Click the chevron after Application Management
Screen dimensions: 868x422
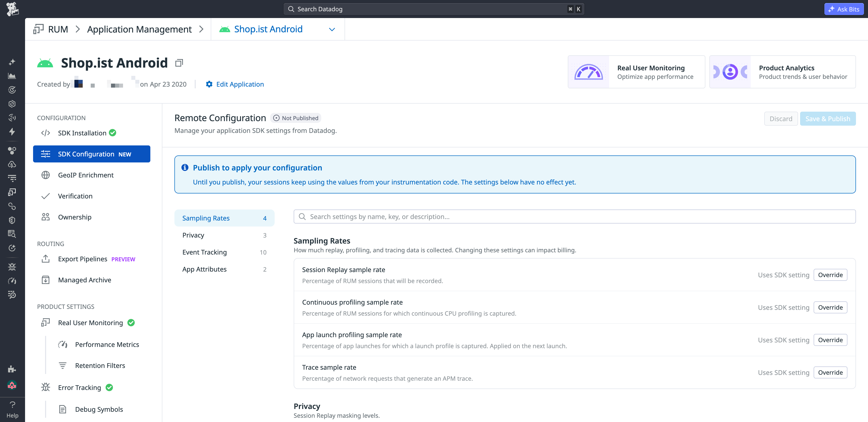click(201, 29)
